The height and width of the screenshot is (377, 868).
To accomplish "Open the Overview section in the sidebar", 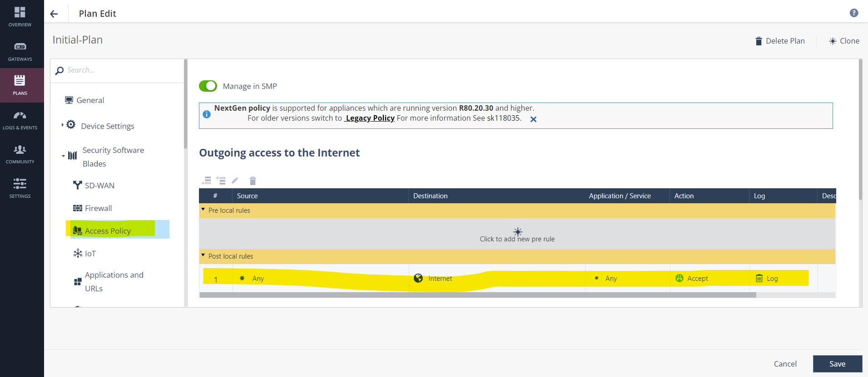I will [x=20, y=17].
